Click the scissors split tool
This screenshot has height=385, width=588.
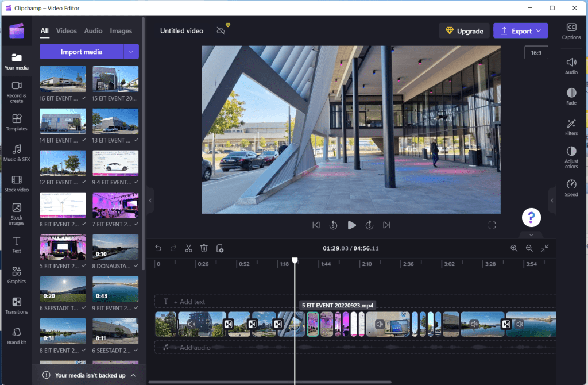pos(188,248)
